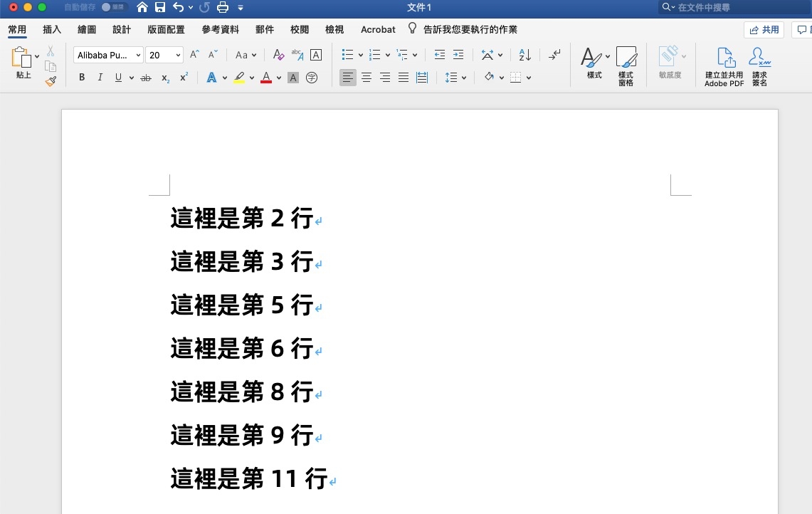Open phonetic guide abc icon
Screen dimensions: 812x514
pos(297,54)
